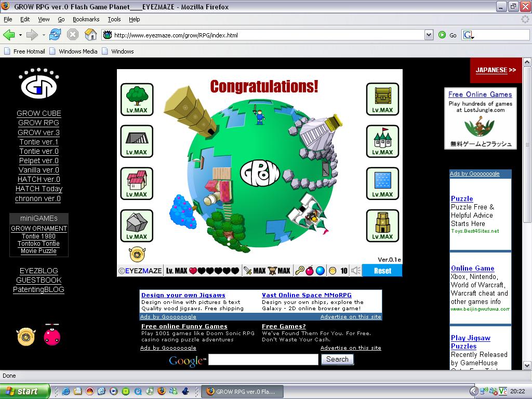Click the gold coin icon
This screenshot has width=532, height=399.
click(x=333, y=271)
